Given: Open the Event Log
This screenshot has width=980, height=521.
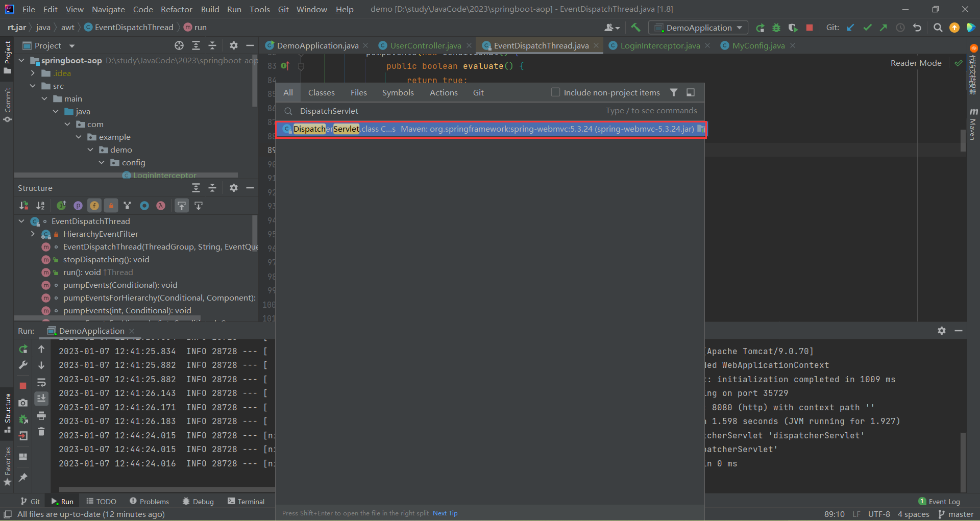Looking at the screenshot, I should 939,502.
